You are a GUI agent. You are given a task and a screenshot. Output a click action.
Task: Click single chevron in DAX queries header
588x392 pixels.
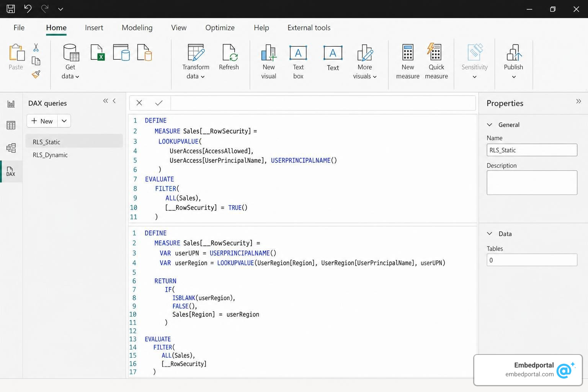click(x=114, y=101)
